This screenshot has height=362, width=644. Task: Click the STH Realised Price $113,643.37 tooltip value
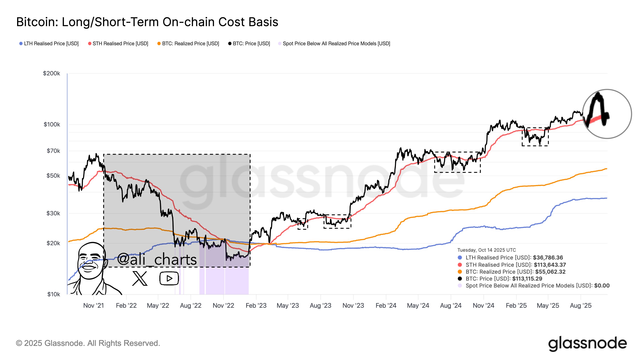(550, 265)
